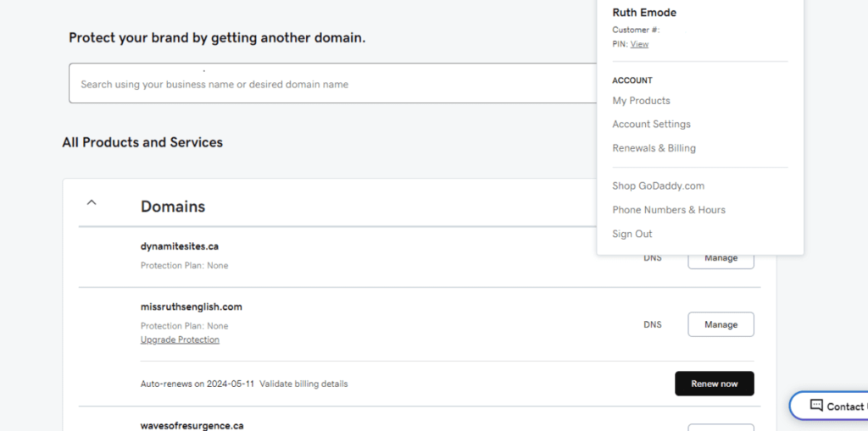Open the wavesofresurgence.ca domain name
The image size is (868, 431).
click(x=192, y=425)
